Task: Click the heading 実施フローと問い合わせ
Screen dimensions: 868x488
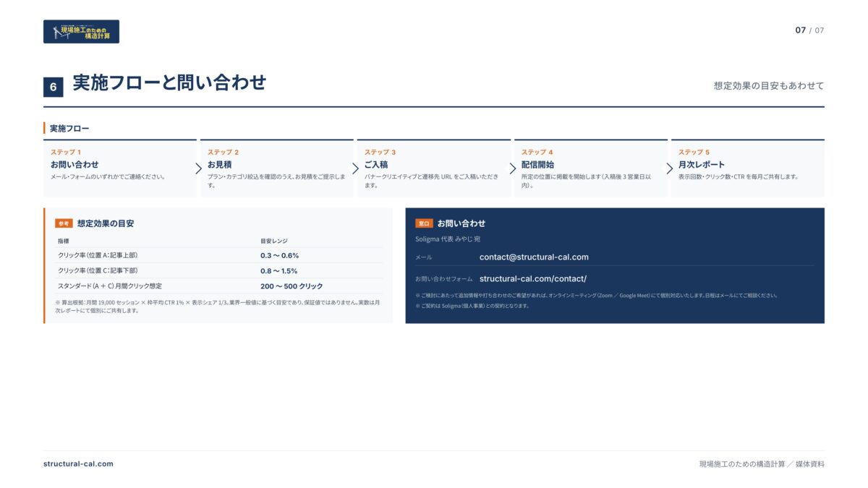Action: (169, 83)
